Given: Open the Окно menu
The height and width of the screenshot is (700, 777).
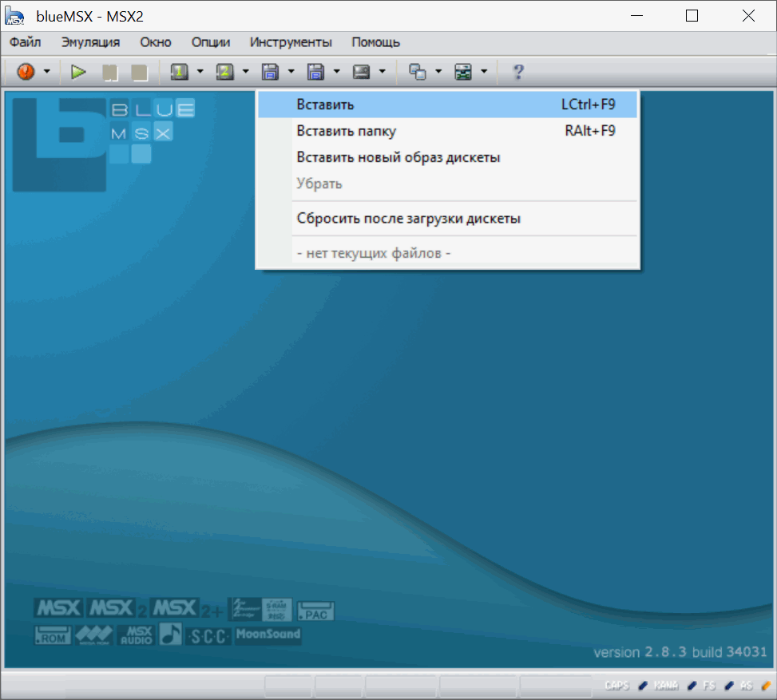Looking at the screenshot, I should pos(156,42).
